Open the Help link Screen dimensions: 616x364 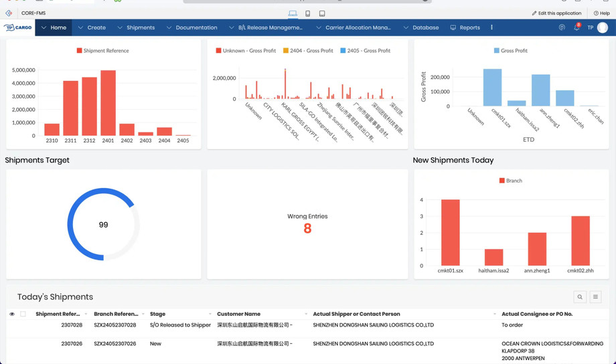[601, 13]
